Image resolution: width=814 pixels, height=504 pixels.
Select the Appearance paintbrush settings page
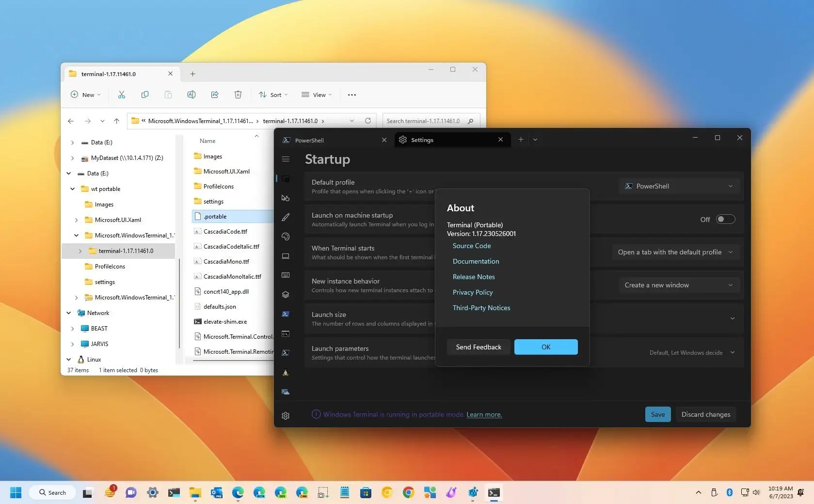[286, 217]
